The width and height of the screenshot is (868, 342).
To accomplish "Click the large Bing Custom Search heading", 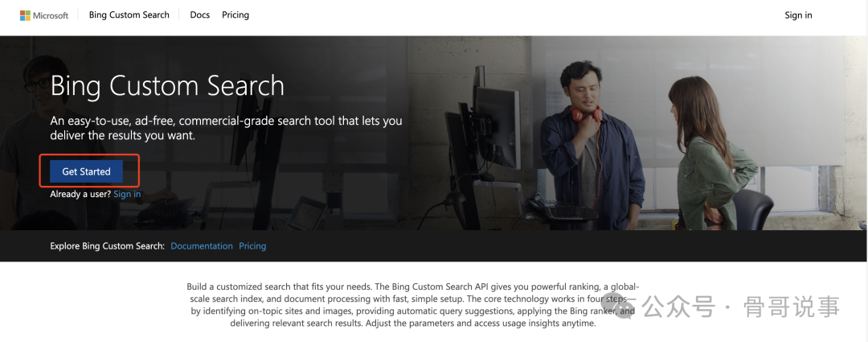I will tap(167, 86).
